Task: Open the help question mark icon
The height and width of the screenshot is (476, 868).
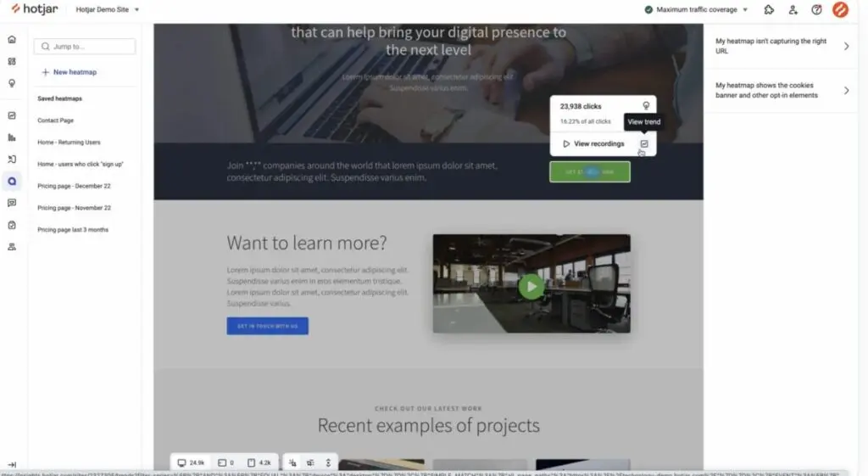Action: click(816, 10)
